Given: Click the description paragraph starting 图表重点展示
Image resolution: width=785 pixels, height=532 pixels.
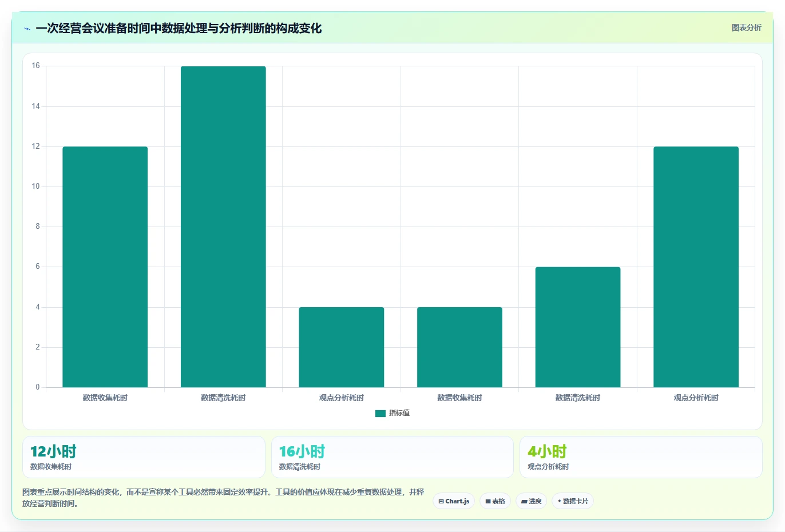Looking at the screenshot, I should tap(223, 498).
